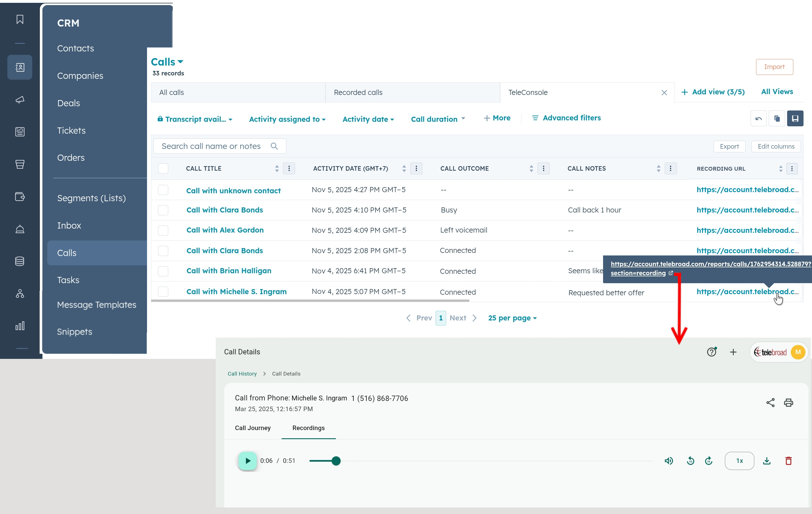This screenshot has height=514, width=812.
Task: Expand the Activity date filter dropdown
Action: click(x=368, y=119)
